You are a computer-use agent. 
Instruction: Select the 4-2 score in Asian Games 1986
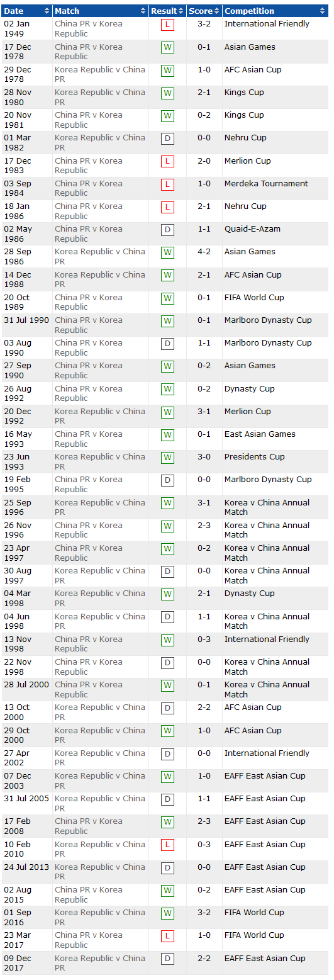204,252
